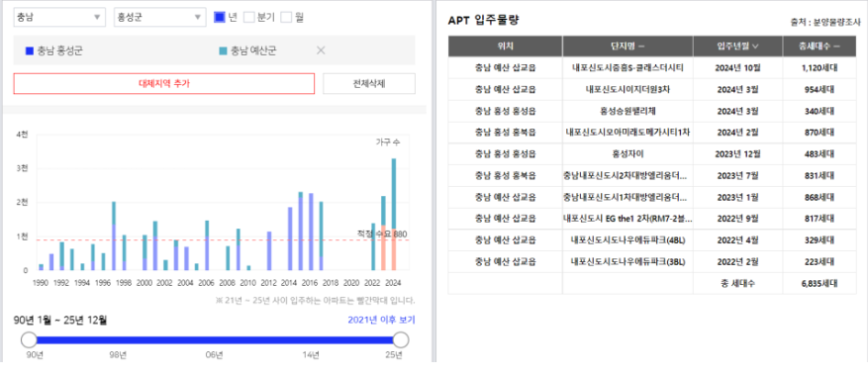This screenshot has width=868, height=377.
Task: Click the total 6,835세대 value
Action: click(820, 283)
